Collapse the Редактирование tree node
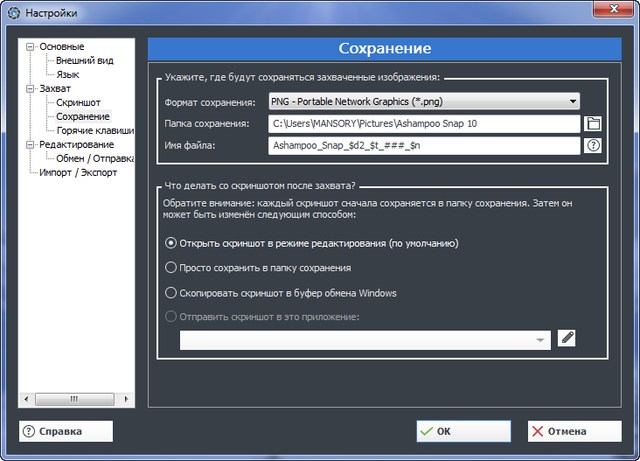The image size is (640, 461). [x=31, y=144]
